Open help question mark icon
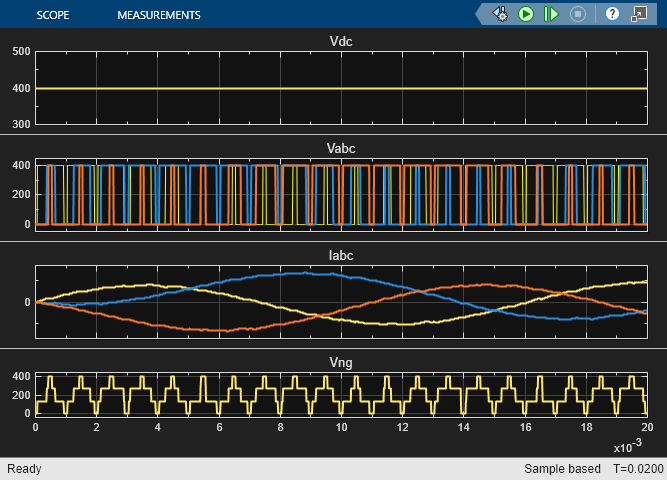The width and height of the screenshot is (667, 480). click(612, 14)
